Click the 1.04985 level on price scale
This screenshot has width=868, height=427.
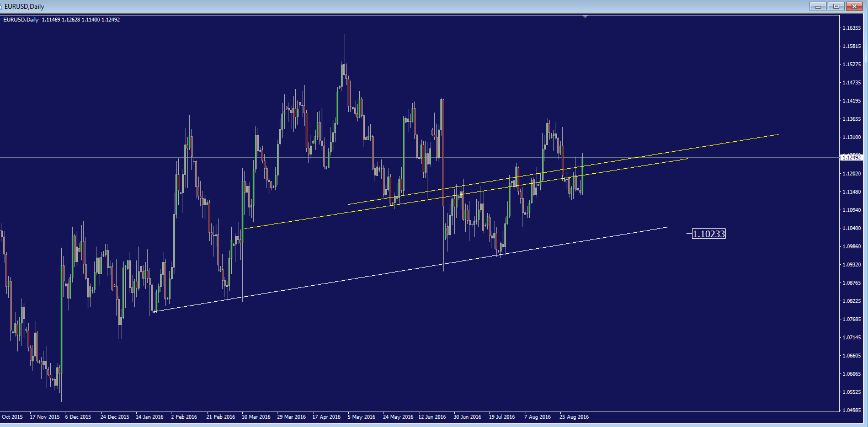851,410
